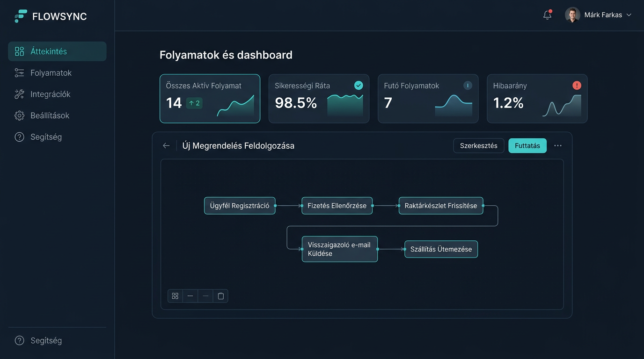Click the Új Megrendelés Feldolgozása title
The image size is (644, 359).
pyautogui.click(x=238, y=146)
